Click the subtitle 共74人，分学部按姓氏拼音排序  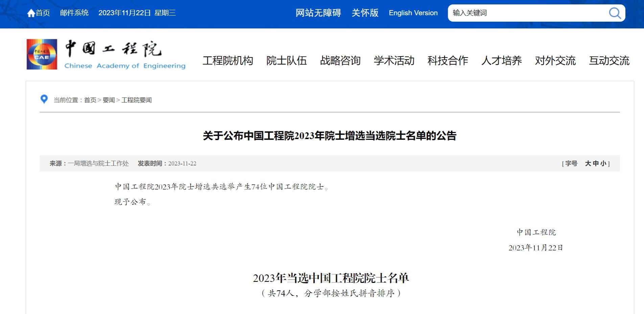331,293
